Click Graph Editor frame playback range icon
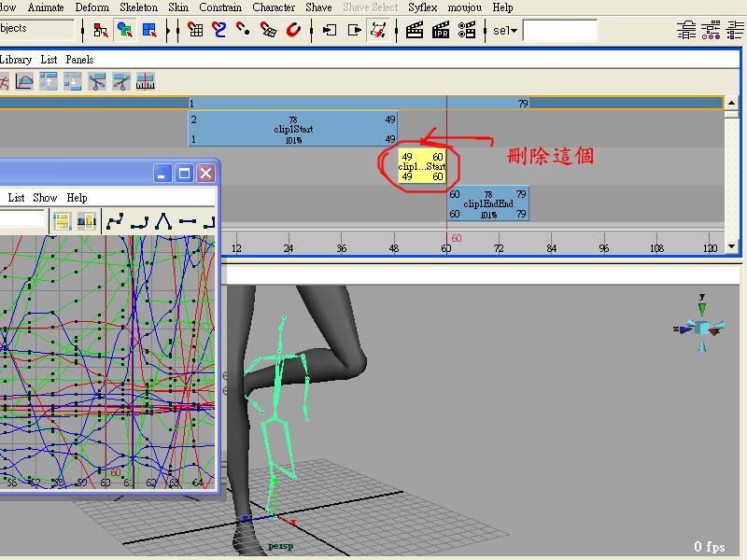Image resolution: width=747 pixels, height=560 pixels. click(87, 221)
